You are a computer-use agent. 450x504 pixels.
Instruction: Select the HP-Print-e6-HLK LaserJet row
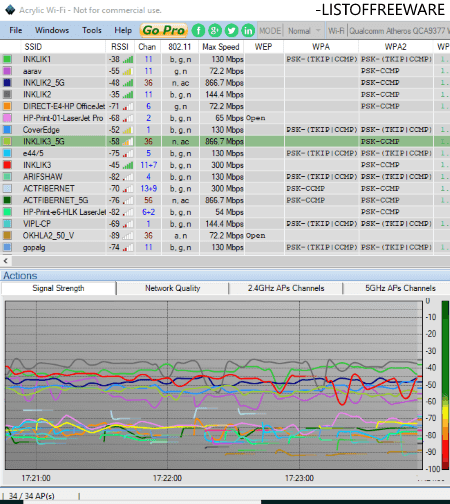point(225,212)
